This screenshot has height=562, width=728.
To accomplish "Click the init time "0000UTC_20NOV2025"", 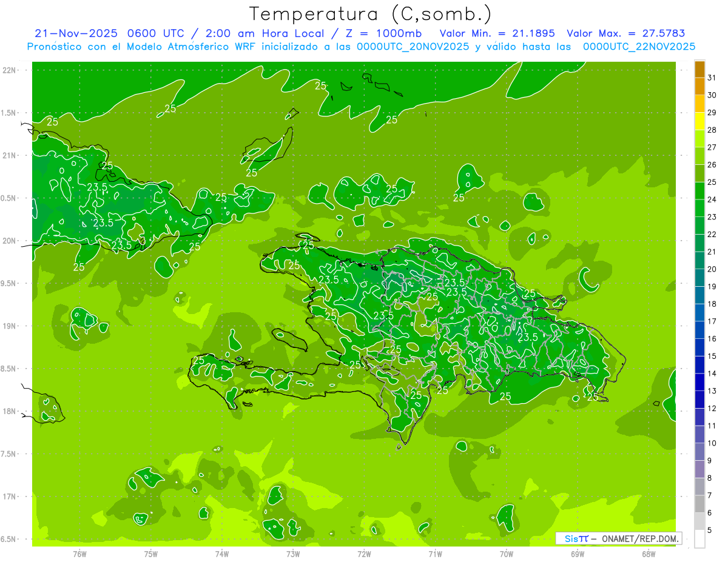I will [x=412, y=47].
